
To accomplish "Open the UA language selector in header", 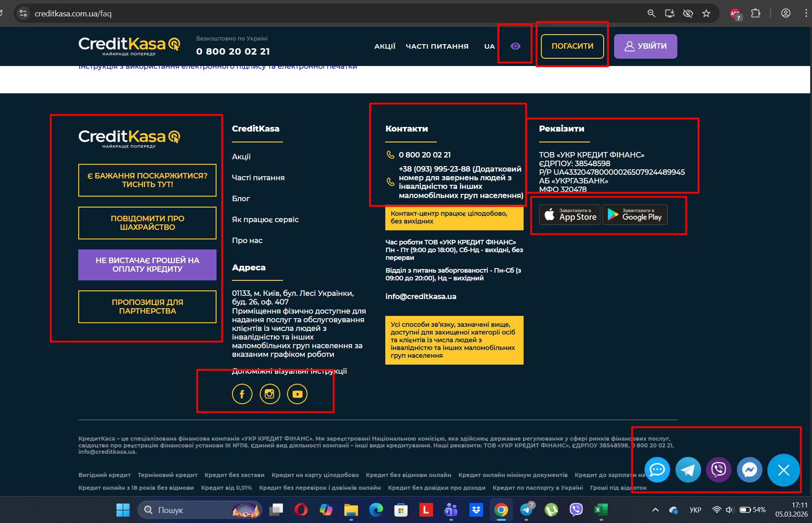I will (x=489, y=46).
